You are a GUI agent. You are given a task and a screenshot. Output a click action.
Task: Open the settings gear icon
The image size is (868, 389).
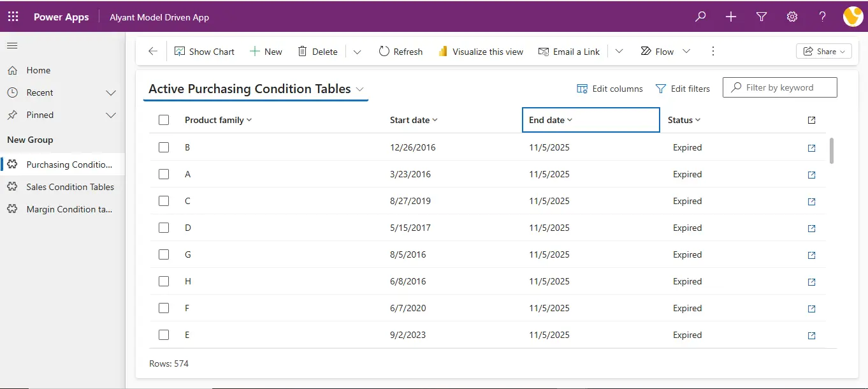tap(792, 17)
